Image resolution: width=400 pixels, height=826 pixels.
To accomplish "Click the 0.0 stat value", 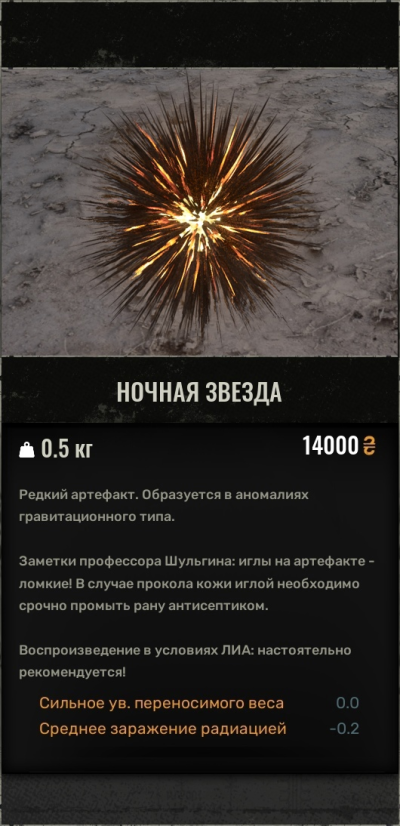I will 348,703.
